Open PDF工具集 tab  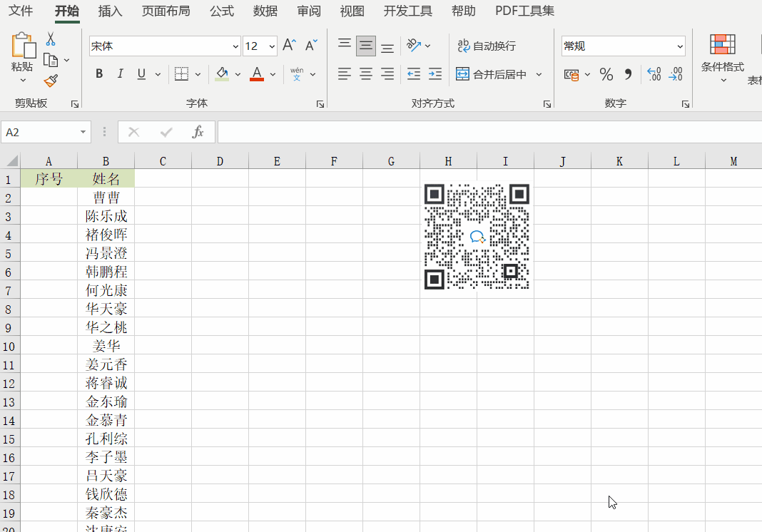(525, 11)
